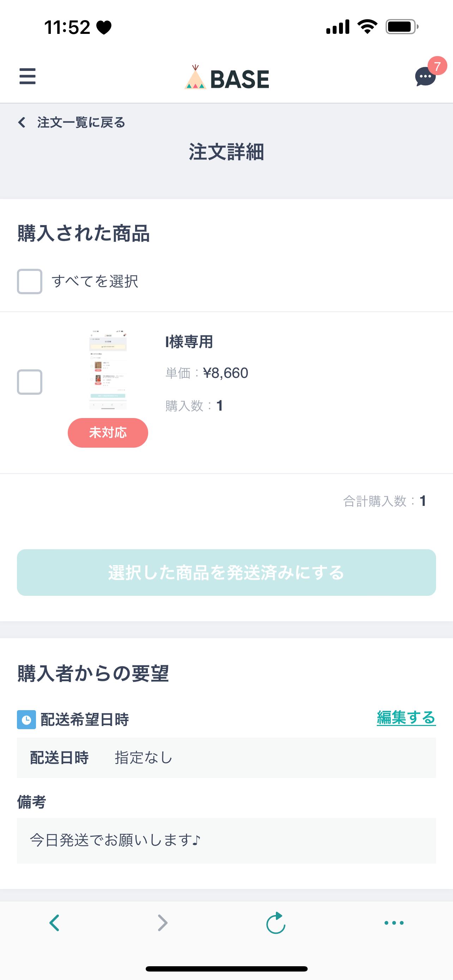Tap the BASE logo

click(227, 78)
